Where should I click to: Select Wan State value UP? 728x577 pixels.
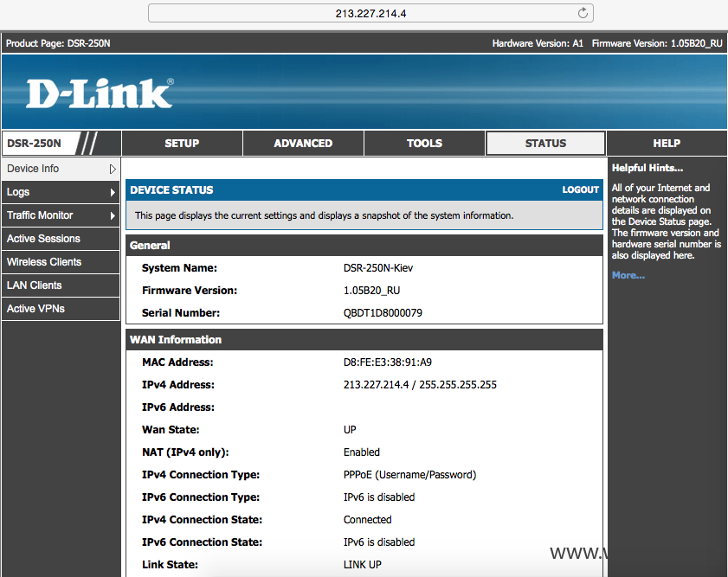[x=350, y=430]
